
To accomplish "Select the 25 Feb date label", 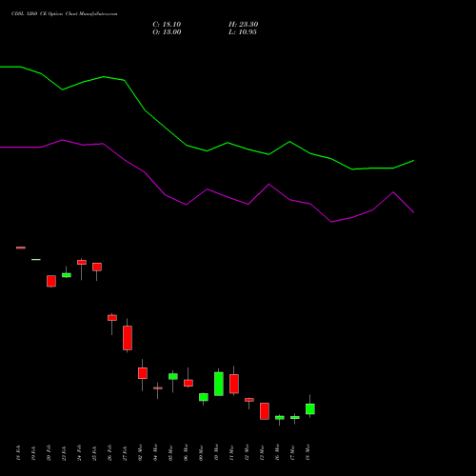I will pos(94,453).
